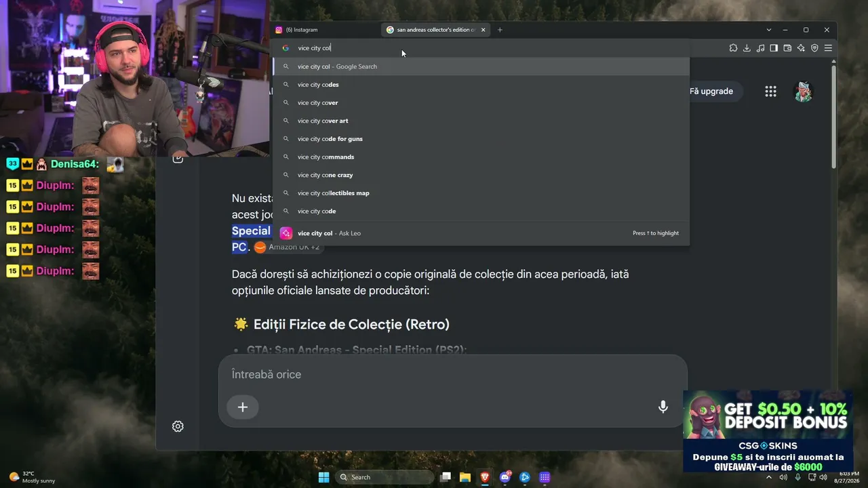
Task: Click the Brave browser taskbar icon
Action: [x=485, y=477]
